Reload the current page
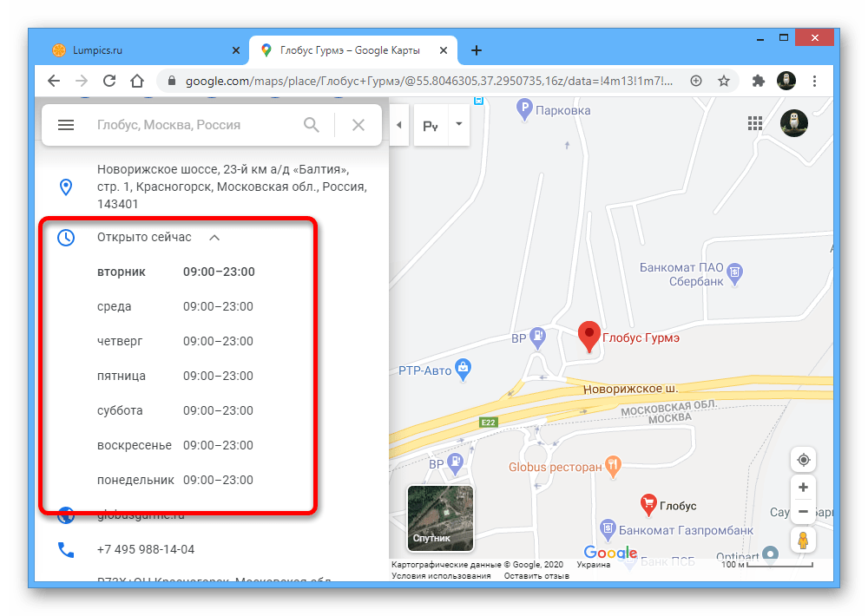868x616 pixels. (109, 81)
